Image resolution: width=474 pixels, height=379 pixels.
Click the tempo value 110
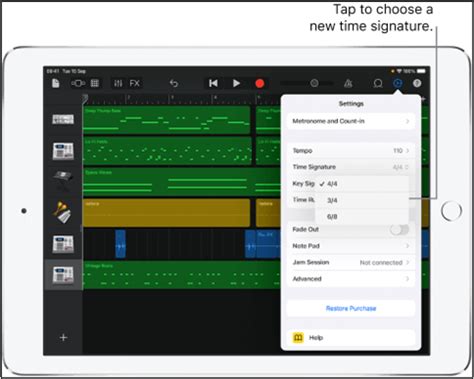tap(398, 151)
